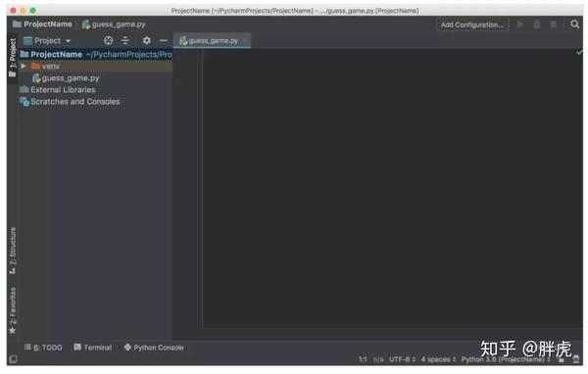The height and width of the screenshot is (374, 588).
Task: Click the Add Configuration button
Action: pyautogui.click(x=472, y=24)
